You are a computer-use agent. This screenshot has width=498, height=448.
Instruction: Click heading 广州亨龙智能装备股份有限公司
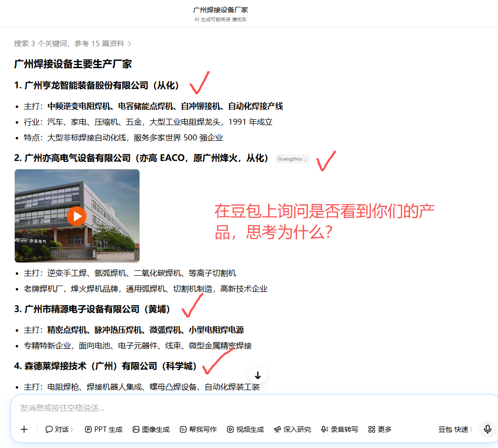pyautogui.click(x=97, y=85)
